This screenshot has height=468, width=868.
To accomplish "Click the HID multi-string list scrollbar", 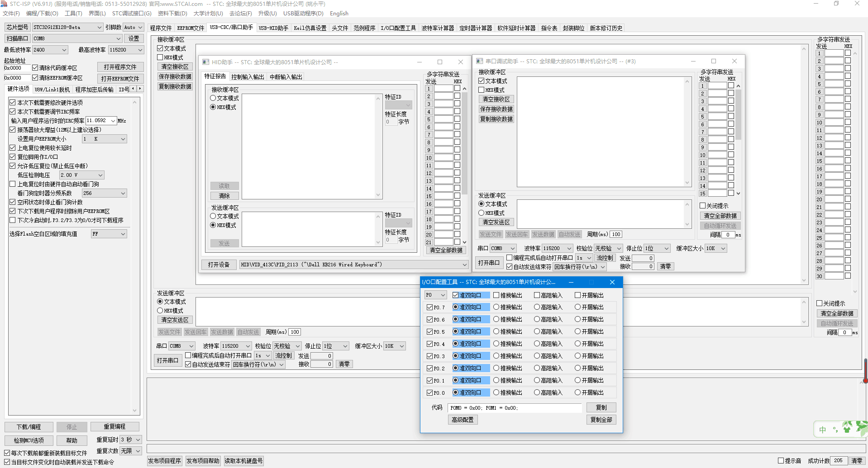I will (x=464, y=165).
